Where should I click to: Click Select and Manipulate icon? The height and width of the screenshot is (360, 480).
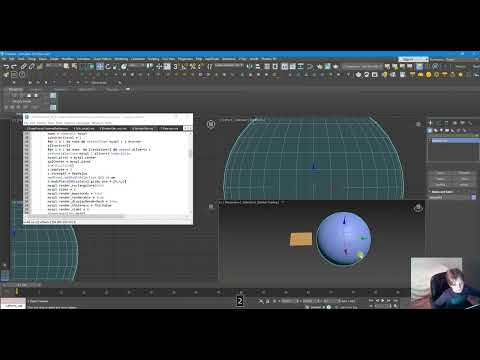[x=158, y=66]
